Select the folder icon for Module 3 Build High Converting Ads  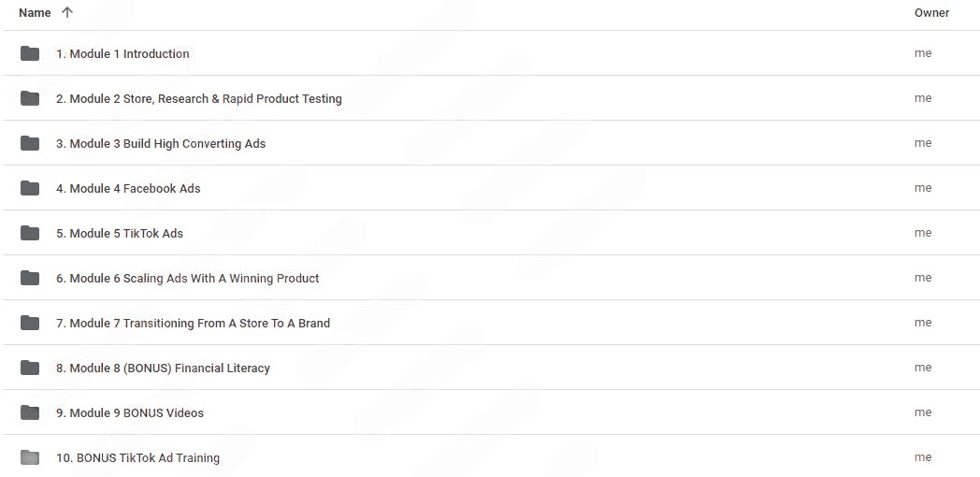tap(30, 143)
